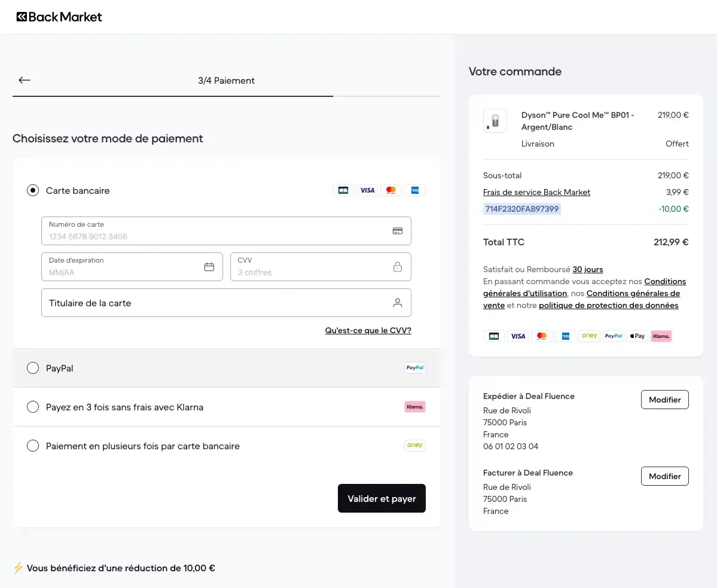The width and height of the screenshot is (717, 588).
Task: Click promo code 714F2320FAB97399
Action: 521,209
